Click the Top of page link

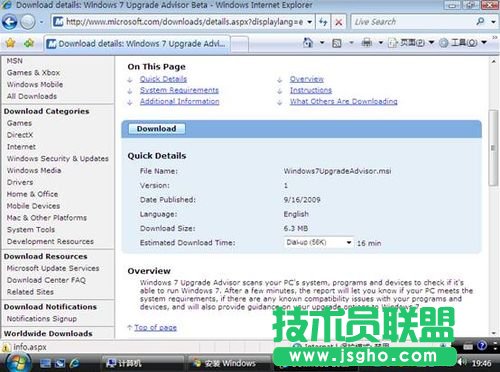(155, 327)
